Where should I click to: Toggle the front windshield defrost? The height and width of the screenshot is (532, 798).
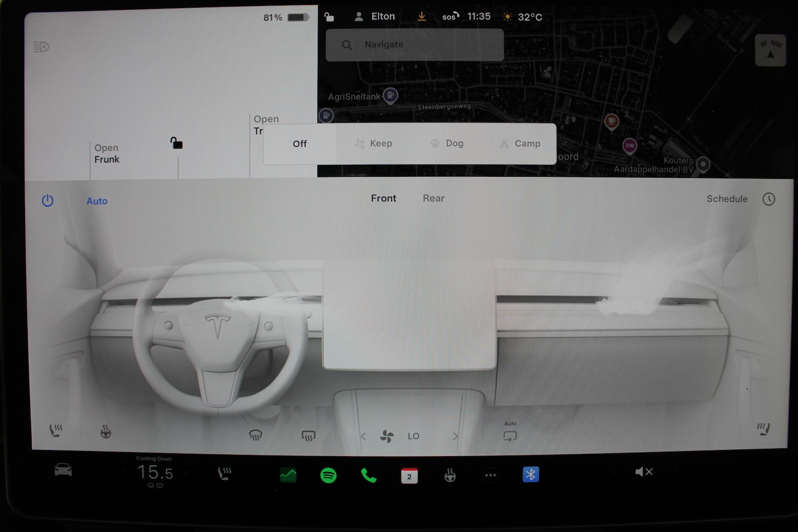tap(255, 436)
